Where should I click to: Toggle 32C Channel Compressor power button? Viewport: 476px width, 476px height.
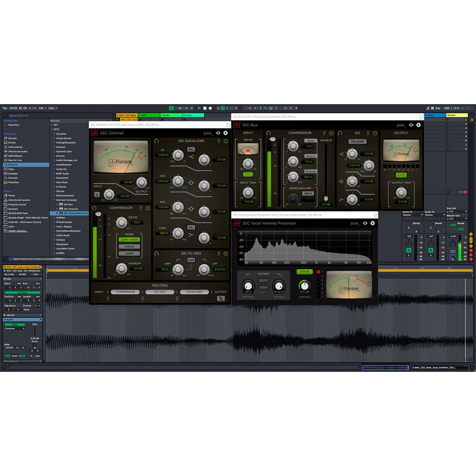pyautogui.click(x=148, y=208)
